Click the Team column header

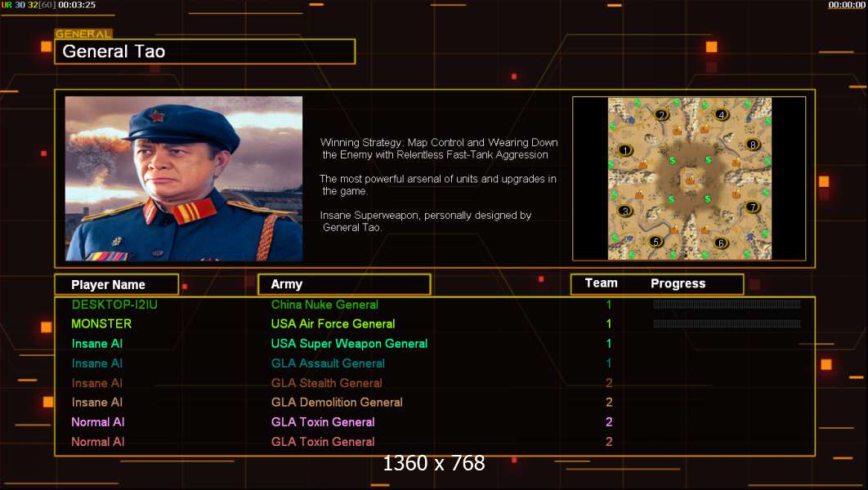coord(602,283)
